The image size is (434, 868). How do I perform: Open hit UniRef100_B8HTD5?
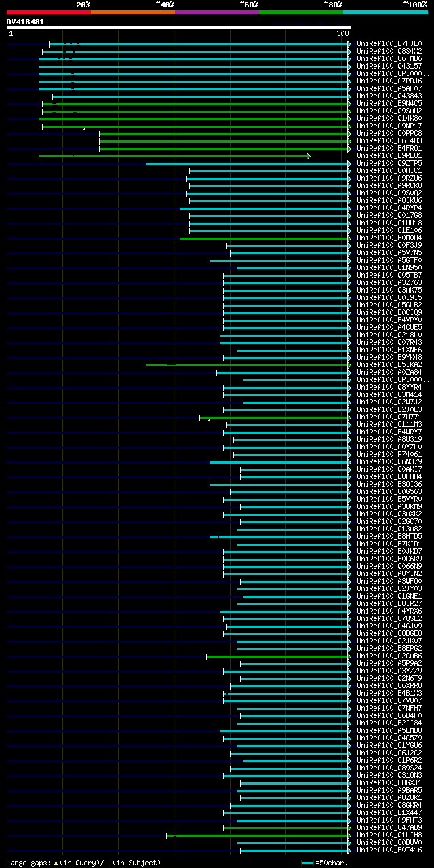(389, 537)
